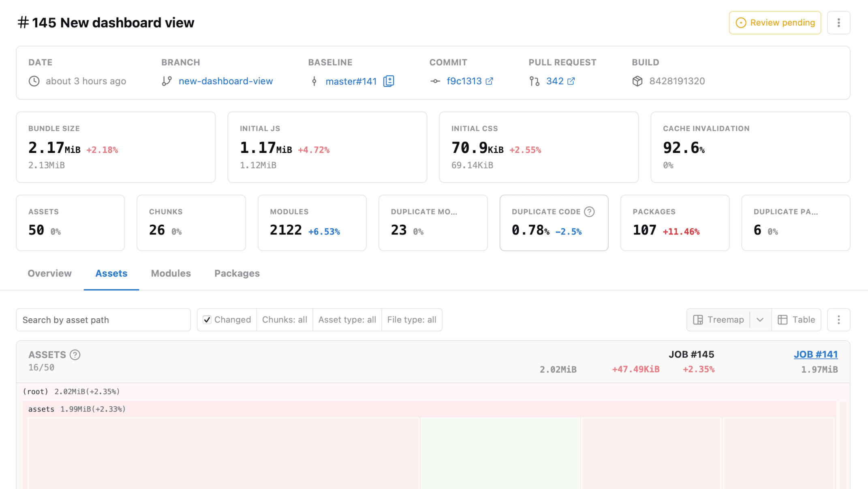Switch to the Packages tab
The image size is (868, 489).
[237, 273]
